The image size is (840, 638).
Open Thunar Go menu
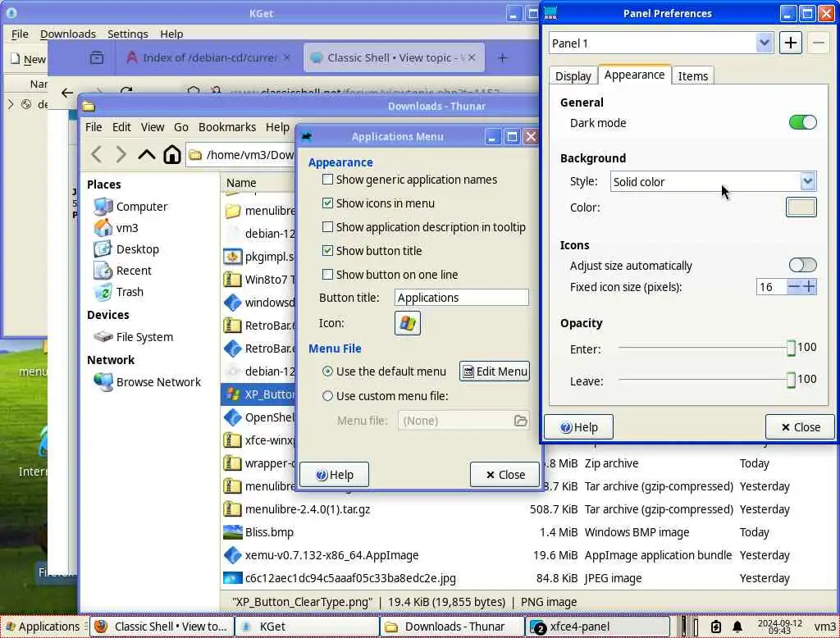tap(181, 127)
